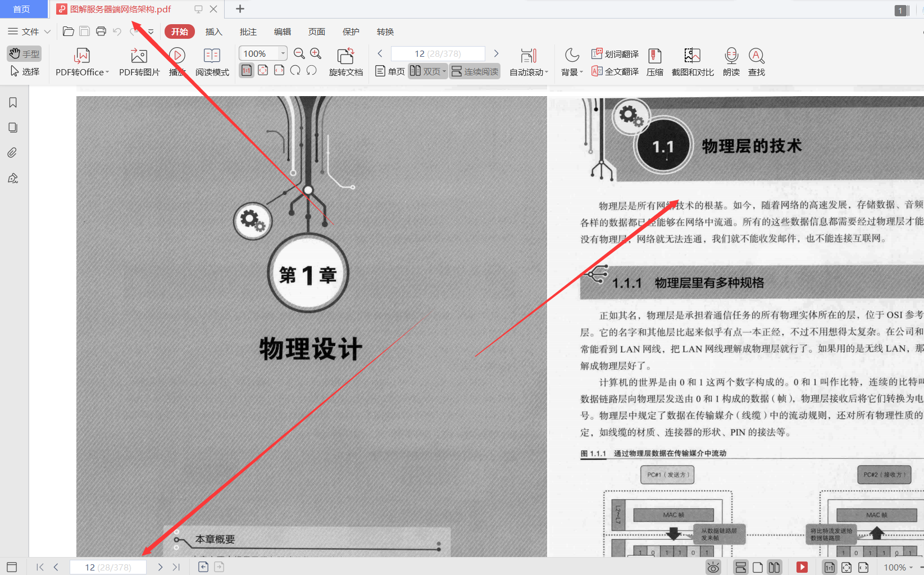
Task: Click the zoom in magnifier icon
Action: click(316, 53)
